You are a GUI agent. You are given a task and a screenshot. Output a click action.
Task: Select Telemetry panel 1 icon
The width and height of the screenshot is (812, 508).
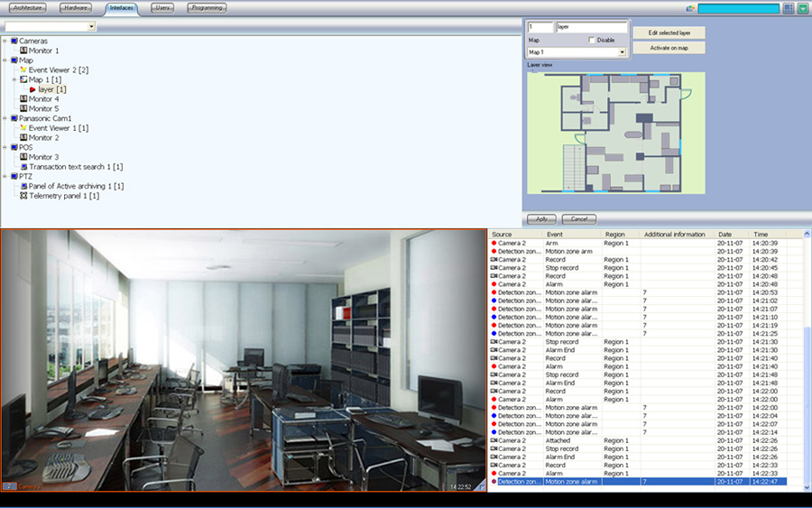[x=23, y=196]
